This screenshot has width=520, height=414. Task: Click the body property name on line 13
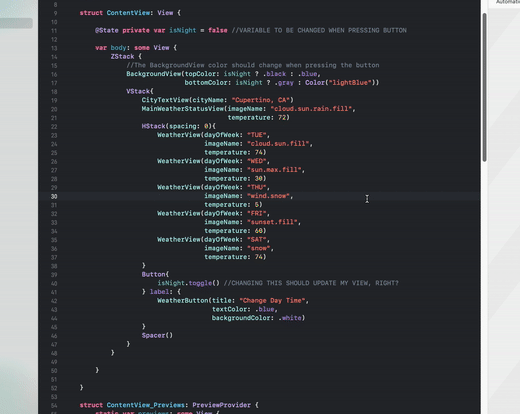118,48
